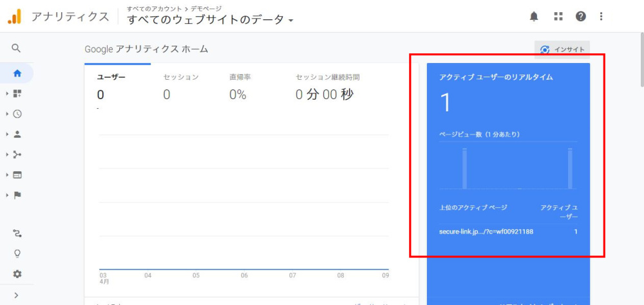Click the すべてのアカウント breadcrumb
Image resolution: width=644 pixels, height=305 pixels.
pyautogui.click(x=154, y=8)
